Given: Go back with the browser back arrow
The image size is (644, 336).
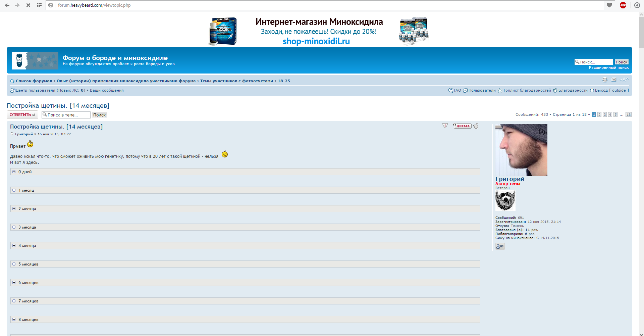Looking at the screenshot, I should 7,5.
